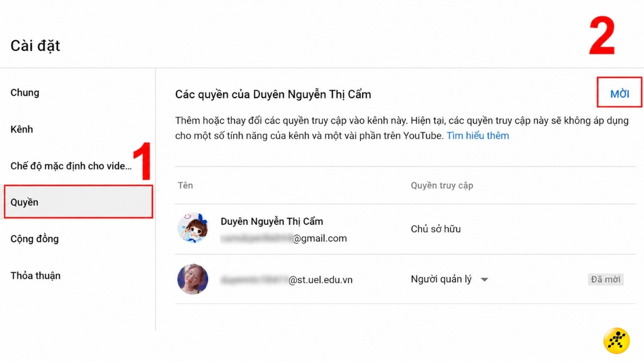644x362 pixels.
Task: Expand the Người quản lý role dropdown
Action: coord(450,279)
